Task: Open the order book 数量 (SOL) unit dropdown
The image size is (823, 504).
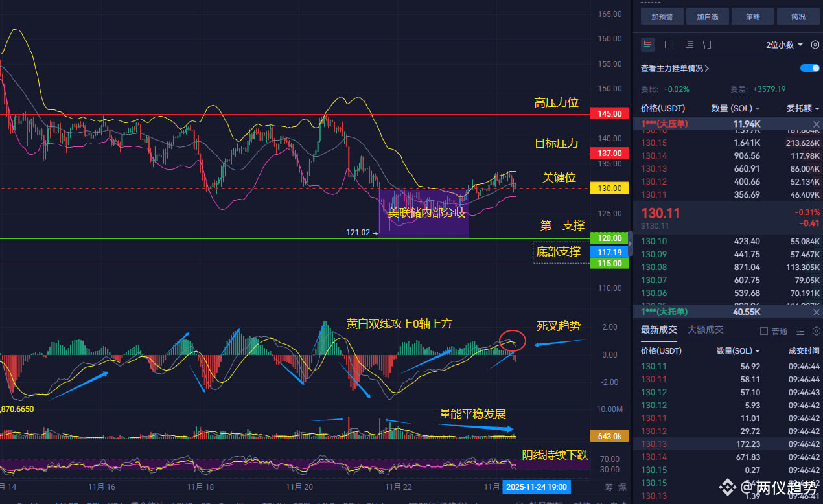Action: coord(736,108)
